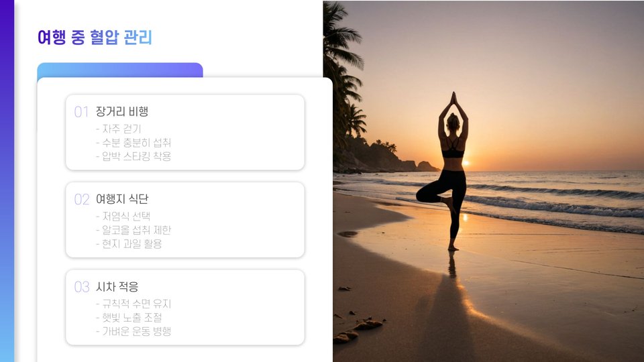The image size is (644, 362).
Task: Click the 햇빛 노출 조절 bullet
Action: [129, 317]
